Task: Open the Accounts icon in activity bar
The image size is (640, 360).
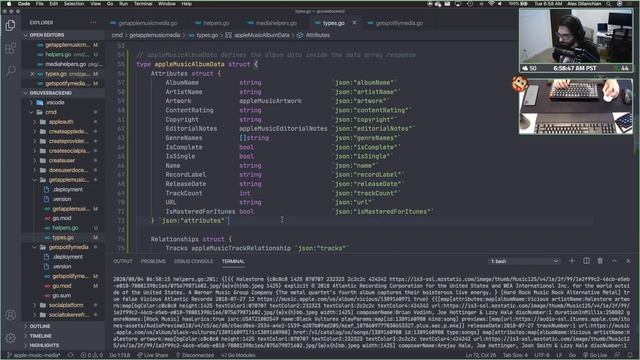Action: [x=11, y=315]
